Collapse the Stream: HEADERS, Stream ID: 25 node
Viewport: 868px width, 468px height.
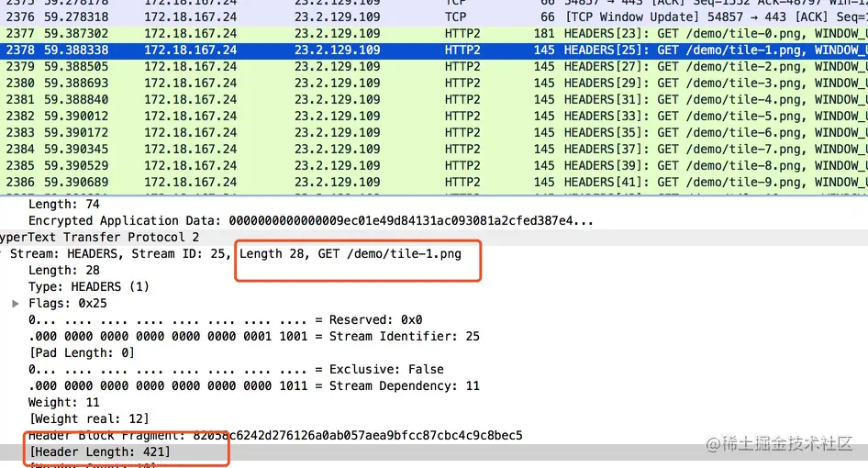(2, 254)
